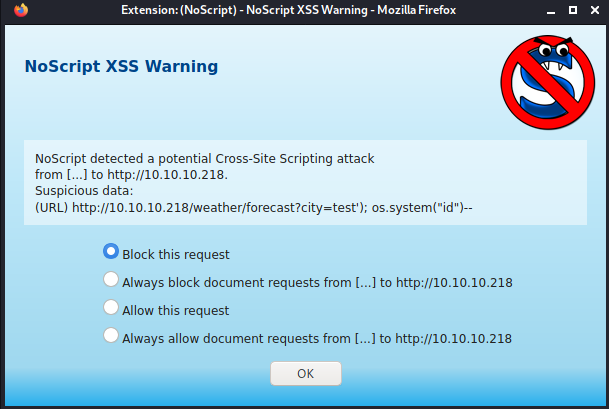Confirm the choice with the OK button
Screen dimensions: 609x409
(x=306, y=373)
